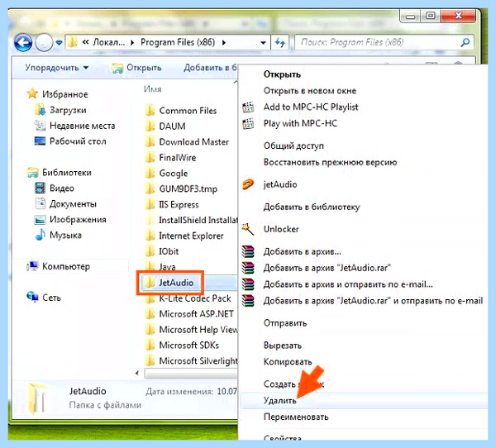Select the 'IObit' folder
The width and height of the screenshot is (496, 448).
(162, 251)
